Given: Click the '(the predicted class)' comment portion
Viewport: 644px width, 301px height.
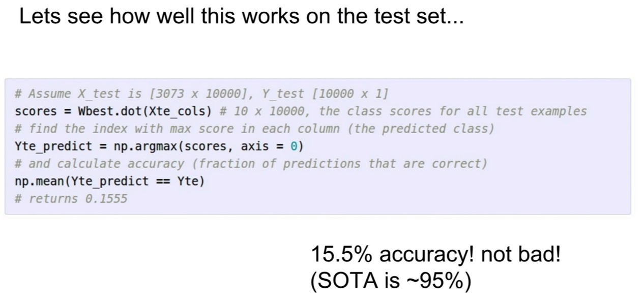Looking at the screenshot, I should [x=421, y=129].
